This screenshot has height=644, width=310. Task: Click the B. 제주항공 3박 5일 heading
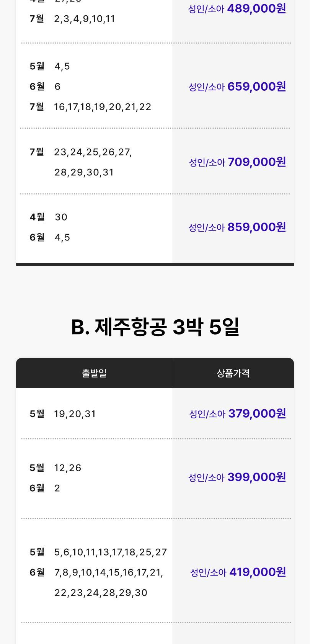155,327
